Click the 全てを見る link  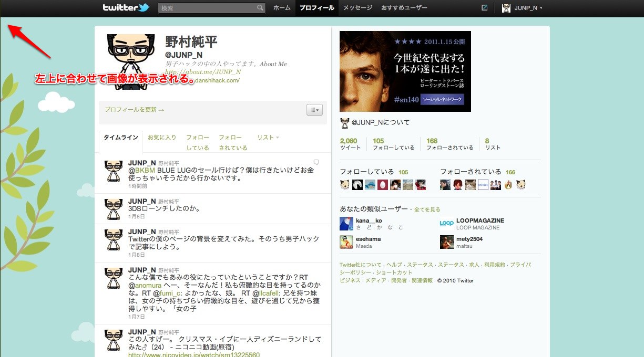pos(427,209)
